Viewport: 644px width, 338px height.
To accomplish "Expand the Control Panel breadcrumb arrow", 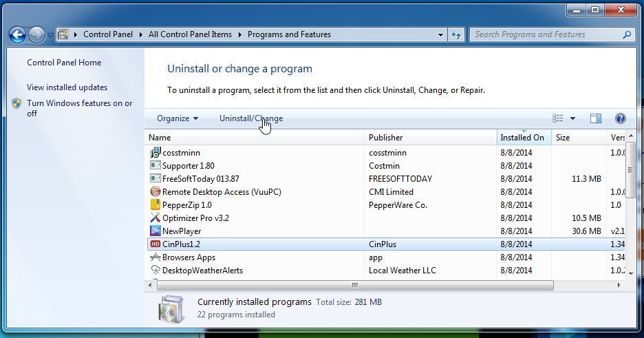I will coord(140,34).
